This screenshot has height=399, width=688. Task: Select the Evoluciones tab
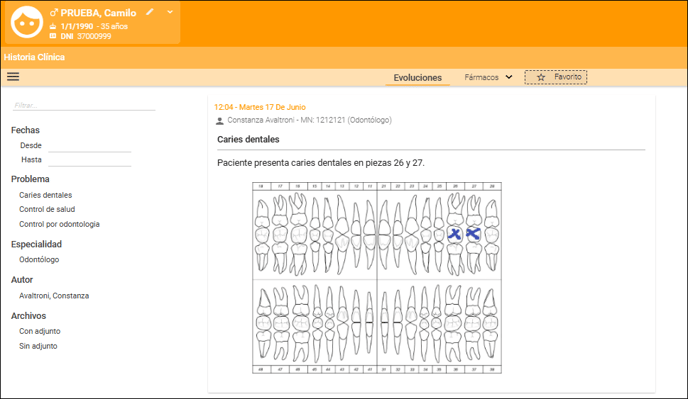tap(417, 78)
